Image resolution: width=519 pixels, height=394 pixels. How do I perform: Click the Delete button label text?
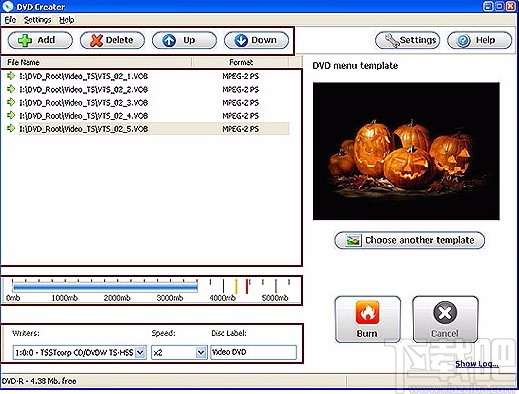119,40
